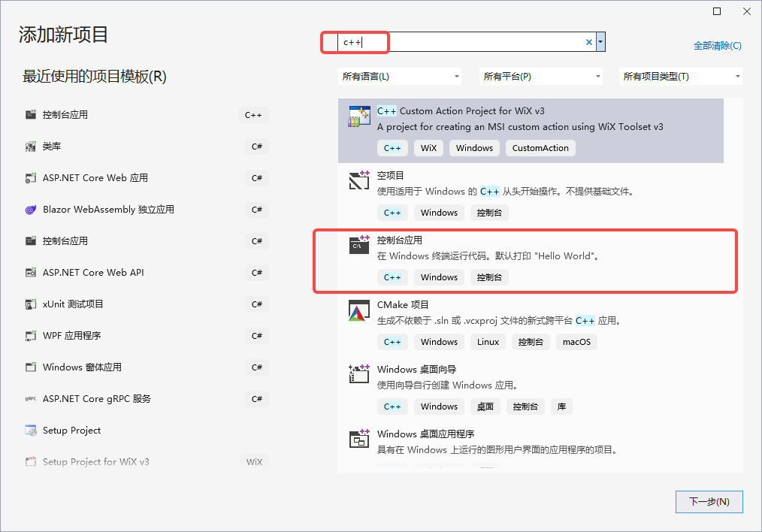Click the ASP.NET Core gRPC 服务 icon
762x532 pixels.
pos(31,399)
